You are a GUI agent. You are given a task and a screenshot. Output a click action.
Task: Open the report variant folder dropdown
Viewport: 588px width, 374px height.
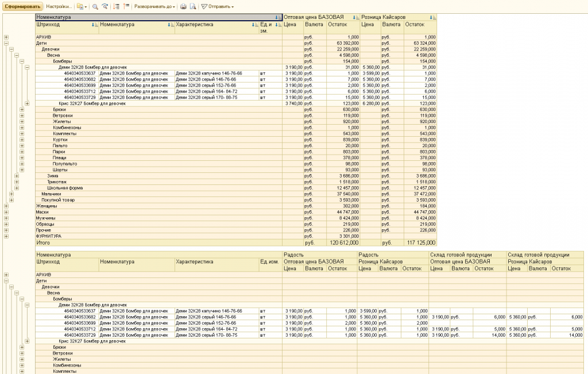[82, 6]
